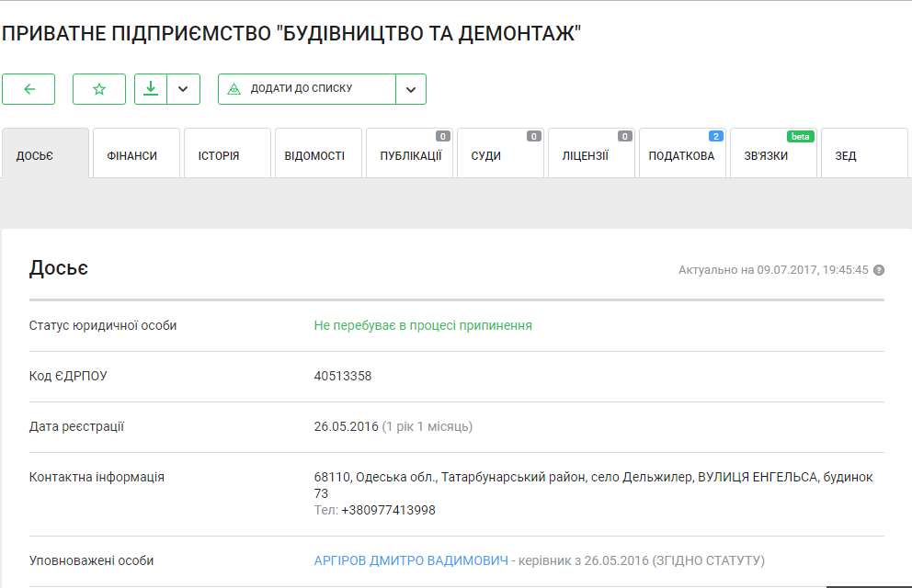Screen dimensions: 912x588
Task: Click the download icon button
Action: [151, 89]
